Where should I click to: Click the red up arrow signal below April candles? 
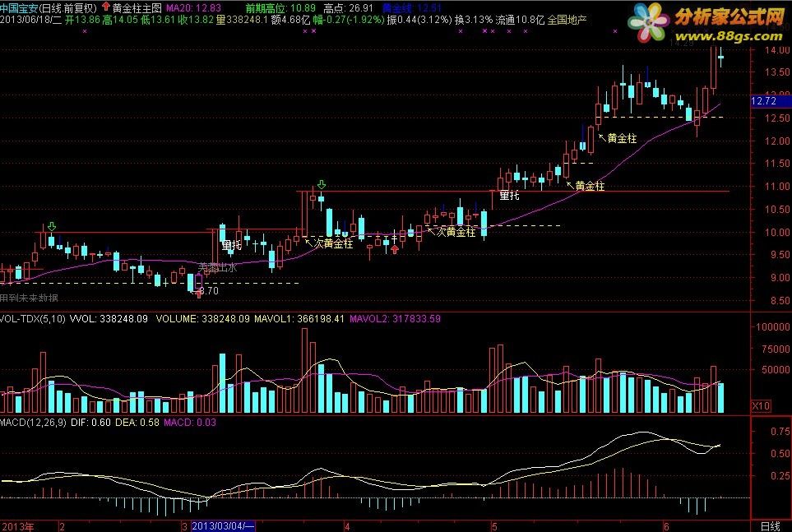click(x=395, y=249)
